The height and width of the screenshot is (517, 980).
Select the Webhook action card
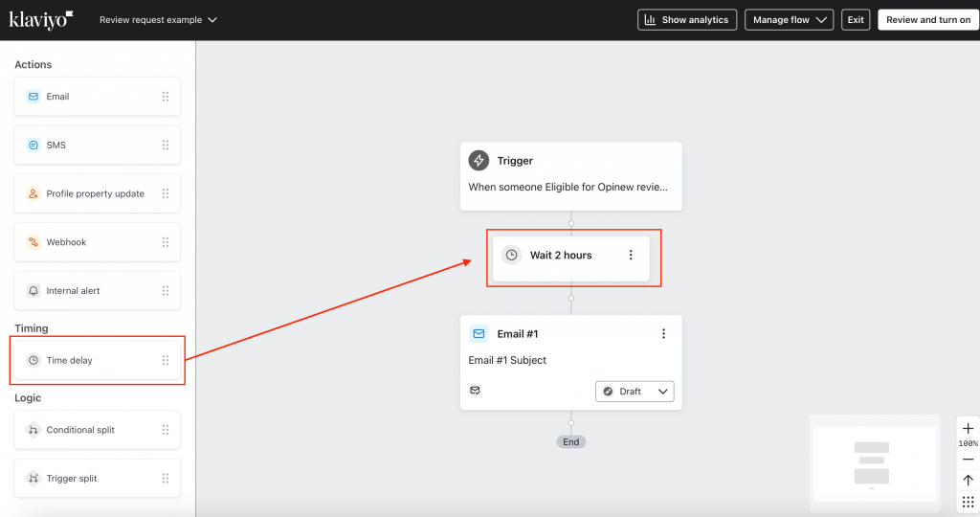click(97, 242)
